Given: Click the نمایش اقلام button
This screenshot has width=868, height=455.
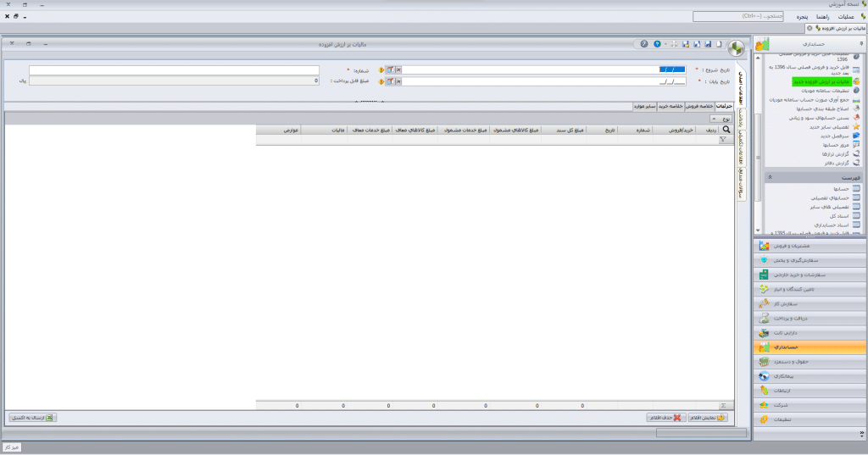Looking at the screenshot, I should 708,418.
